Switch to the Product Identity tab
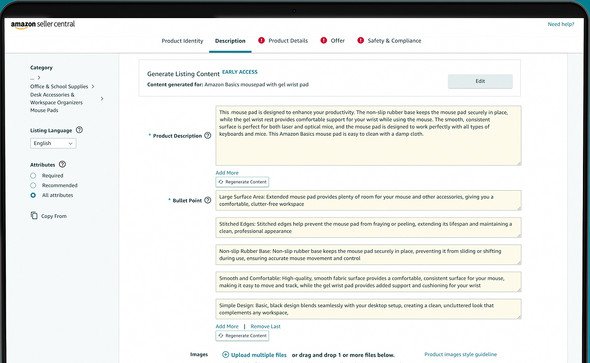Screen dimensions: 590x363 [182, 41]
